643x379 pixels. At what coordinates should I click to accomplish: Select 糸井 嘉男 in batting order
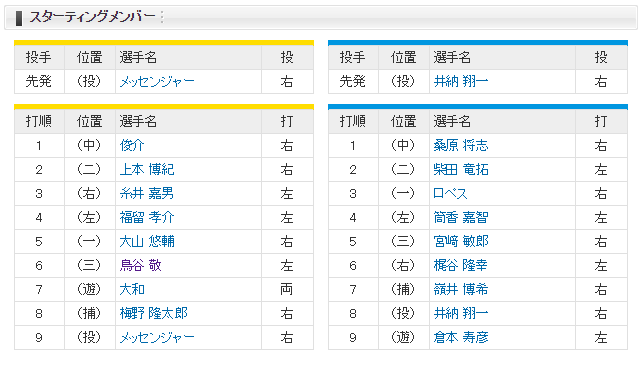pyautogui.click(x=147, y=193)
